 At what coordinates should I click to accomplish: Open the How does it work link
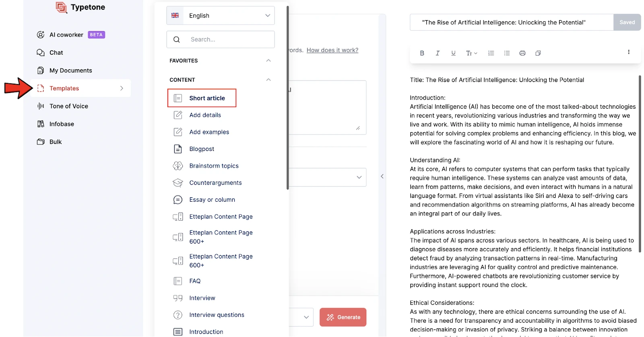(x=332, y=50)
